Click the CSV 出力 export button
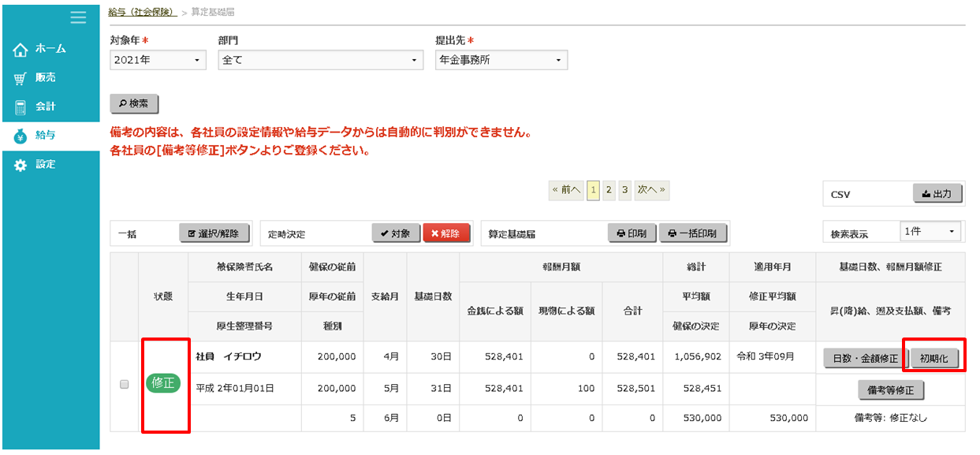Screen dimensions: 980x455 click(x=937, y=194)
